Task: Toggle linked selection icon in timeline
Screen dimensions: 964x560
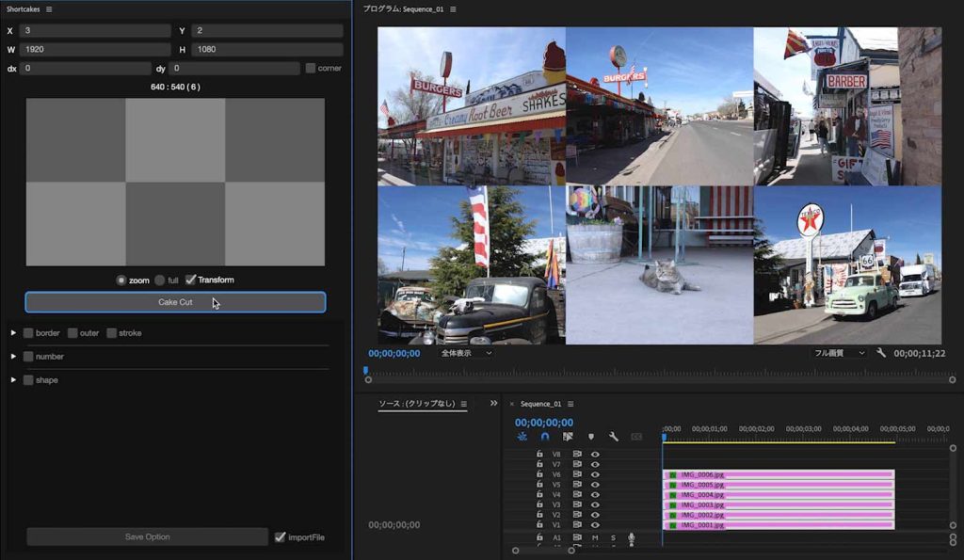Action: pos(568,437)
